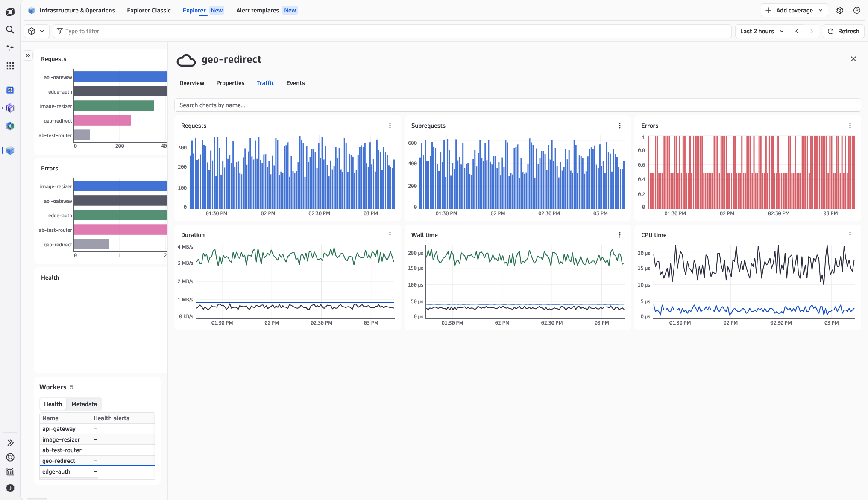Open the entity type selector dropdown
This screenshot has height=500, width=868.
point(36,31)
